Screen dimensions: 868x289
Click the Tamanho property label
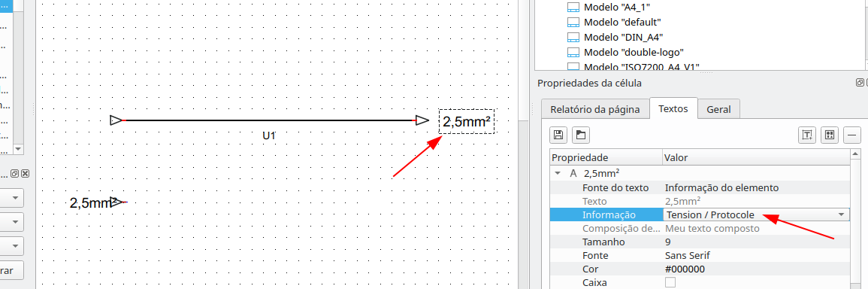tap(603, 242)
